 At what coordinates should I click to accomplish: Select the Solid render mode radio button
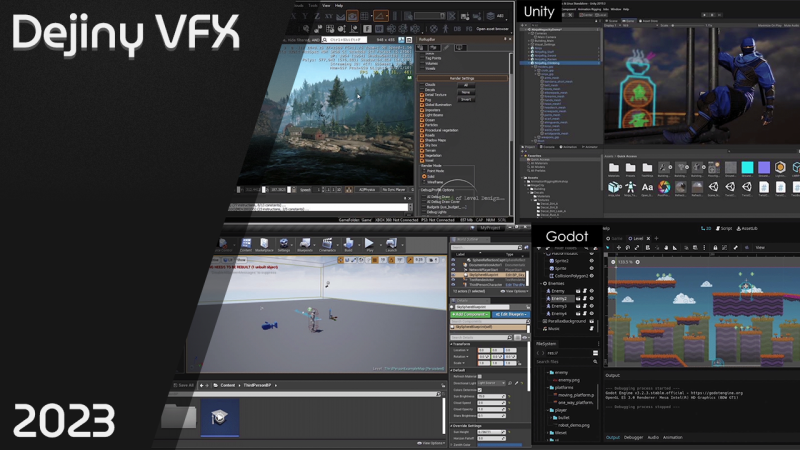pos(424,177)
